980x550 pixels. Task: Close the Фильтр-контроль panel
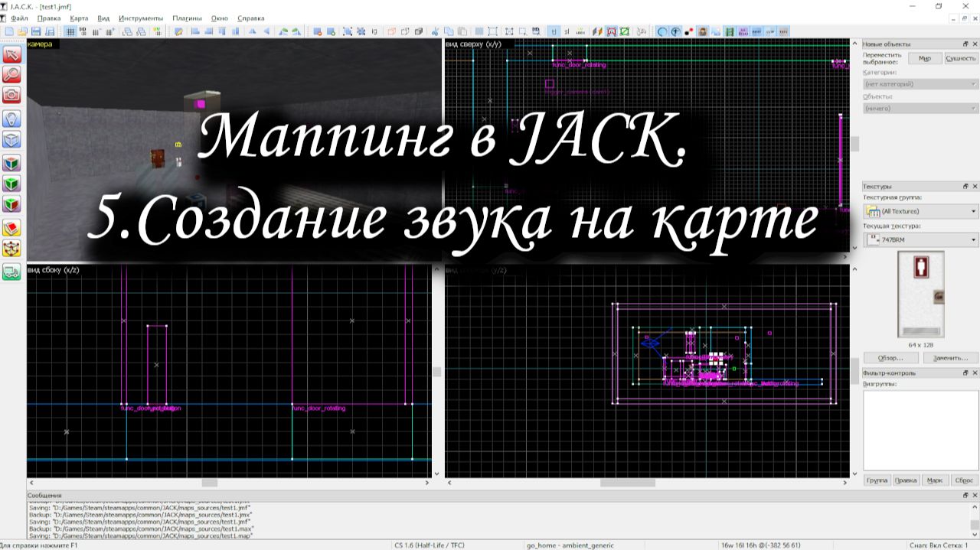[975, 373]
